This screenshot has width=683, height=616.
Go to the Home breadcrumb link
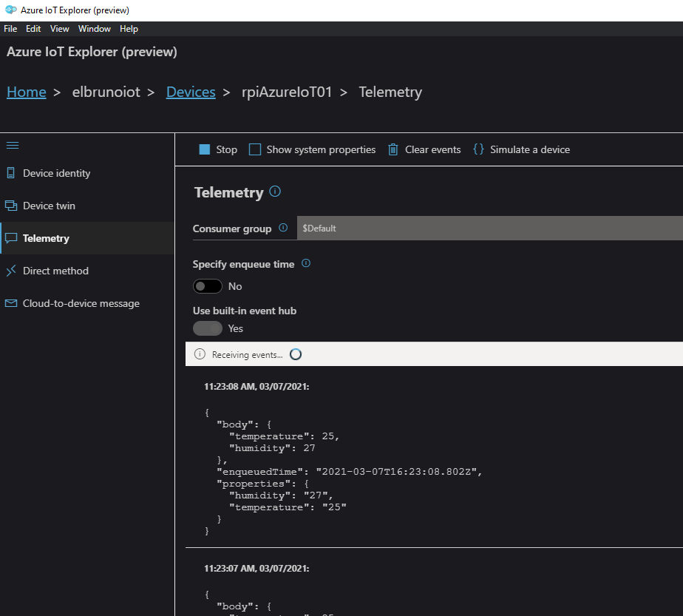27,92
